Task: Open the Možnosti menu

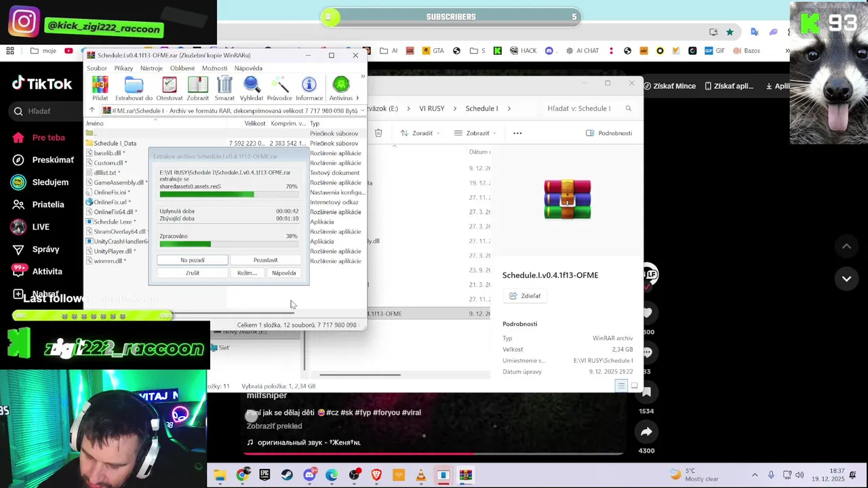Action: pyautogui.click(x=214, y=68)
